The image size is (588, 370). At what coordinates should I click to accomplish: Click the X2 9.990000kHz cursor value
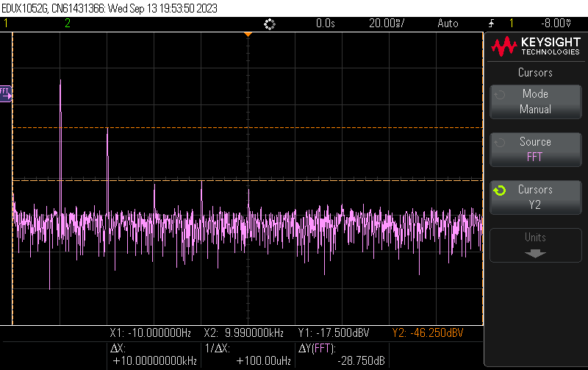tap(244, 332)
